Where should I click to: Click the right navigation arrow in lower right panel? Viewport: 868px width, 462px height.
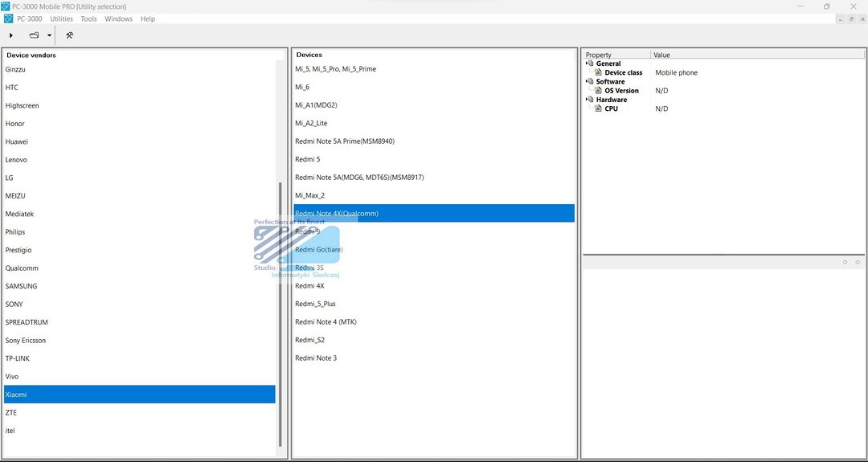858,262
